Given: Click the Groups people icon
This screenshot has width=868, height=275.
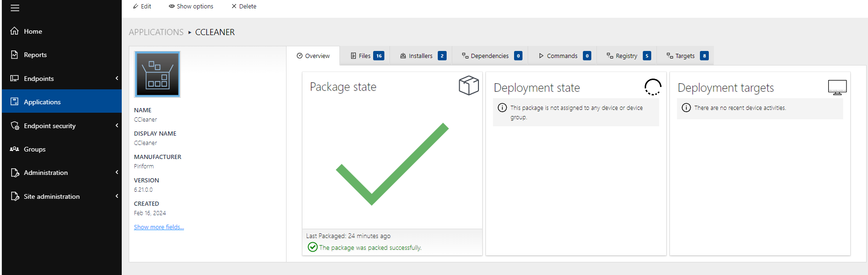Looking at the screenshot, I should pos(15,149).
